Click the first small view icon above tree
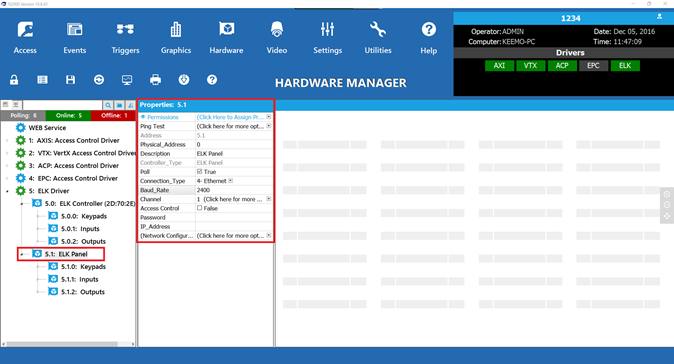 point(6,104)
